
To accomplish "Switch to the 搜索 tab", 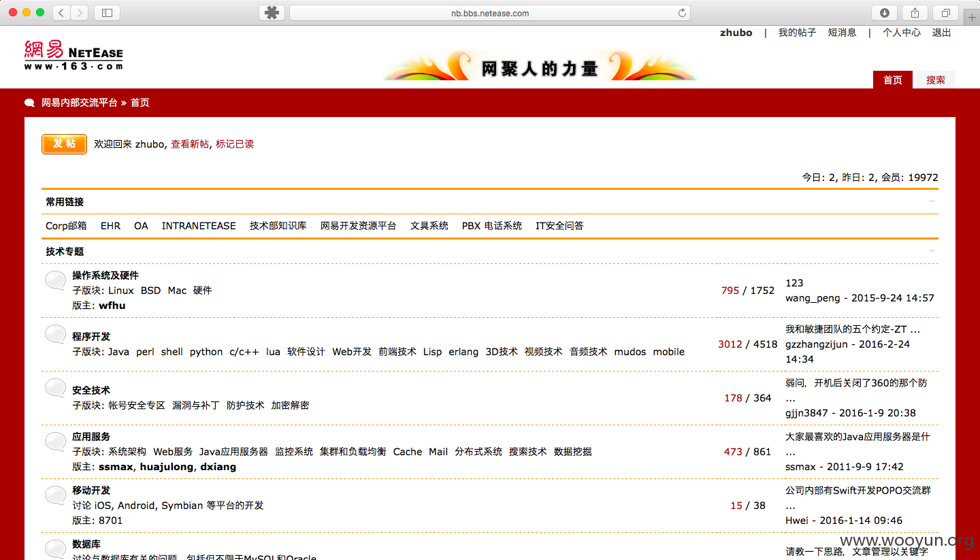I will point(936,80).
